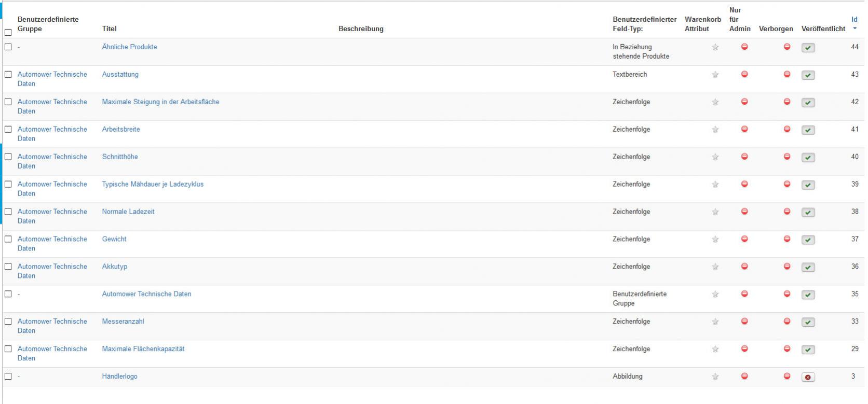Click the sort arrow below the Id header
This screenshot has width=868, height=404.
coord(855,29)
